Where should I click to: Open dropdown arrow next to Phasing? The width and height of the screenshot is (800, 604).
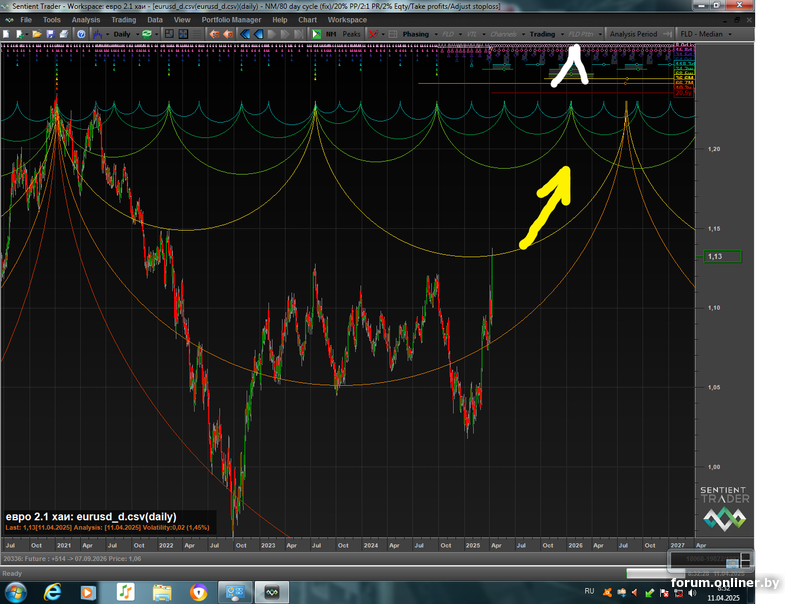coord(436,35)
